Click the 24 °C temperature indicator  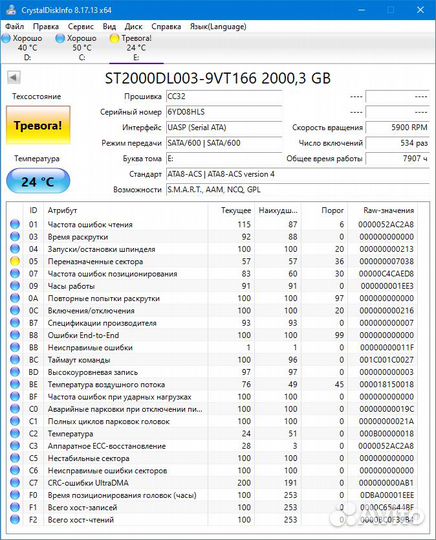pos(38,181)
